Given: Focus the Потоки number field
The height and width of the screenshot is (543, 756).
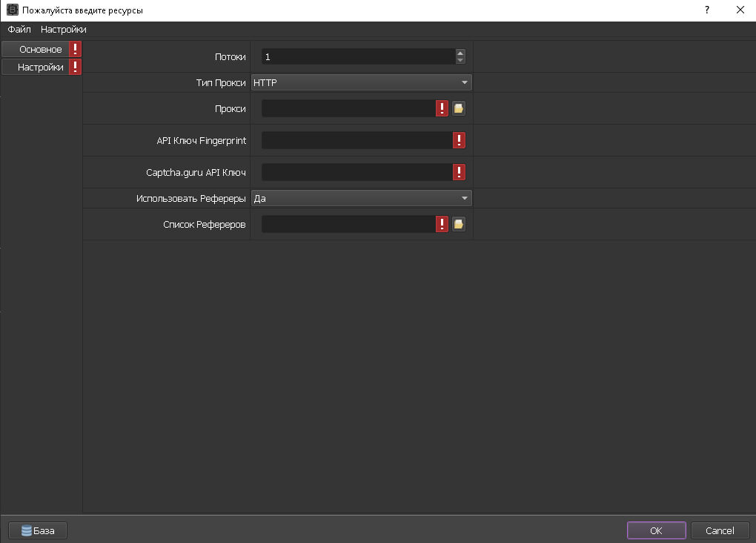Looking at the screenshot, I should pyautogui.click(x=358, y=57).
